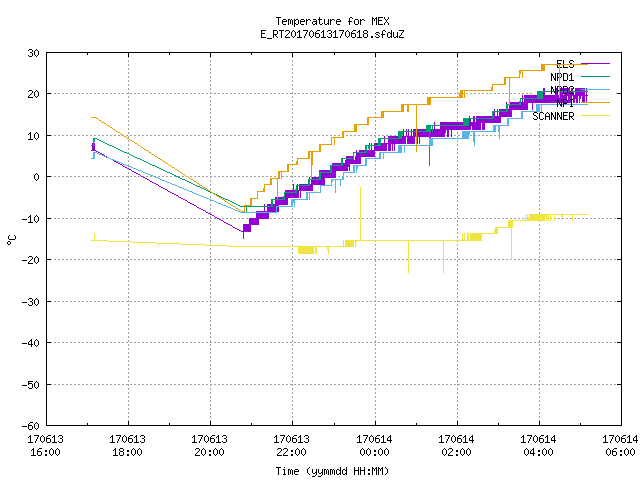Click the y-axis label 10
Image resolution: width=640 pixels, height=480 pixels.
pyautogui.click(x=34, y=136)
